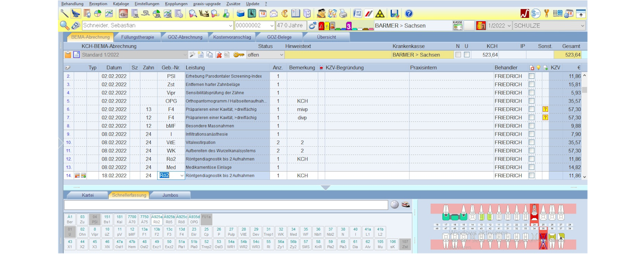Click the red X delete document icon
The width and height of the screenshot is (644, 254).
tap(219, 55)
